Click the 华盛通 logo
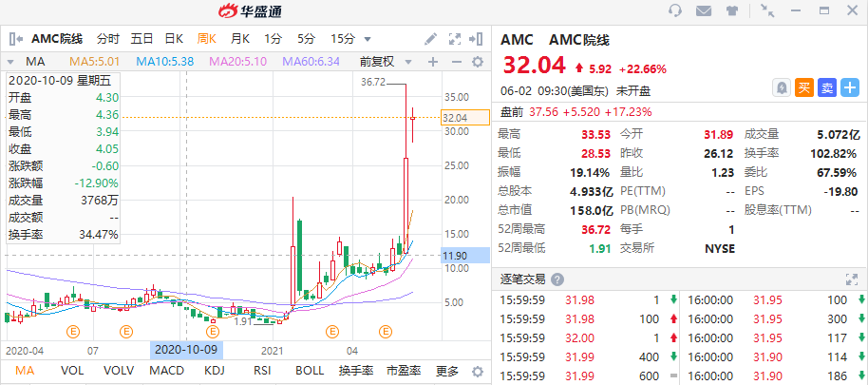868x385 pixels. tap(249, 10)
